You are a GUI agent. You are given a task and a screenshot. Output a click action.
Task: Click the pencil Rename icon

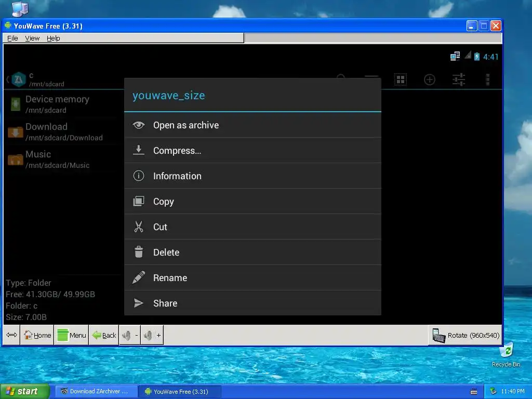(138, 277)
